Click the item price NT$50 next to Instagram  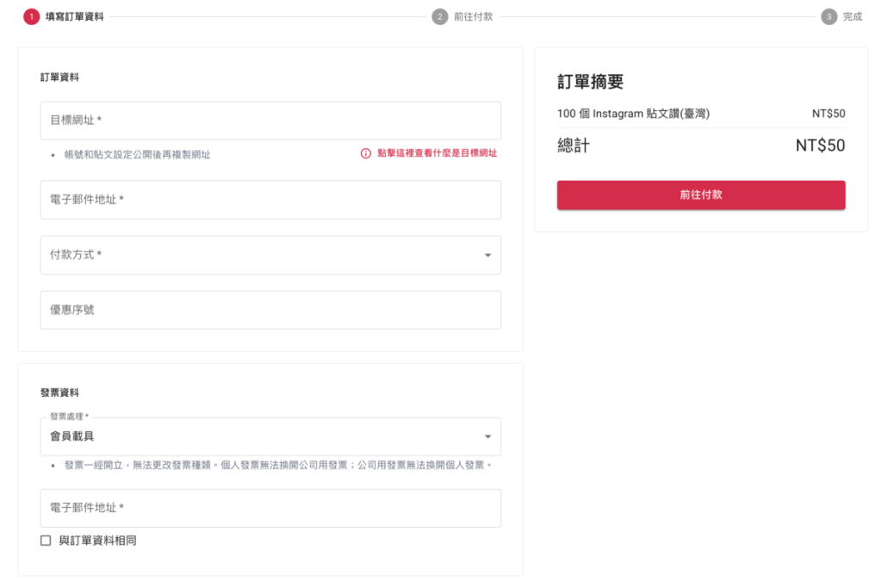[x=829, y=114]
